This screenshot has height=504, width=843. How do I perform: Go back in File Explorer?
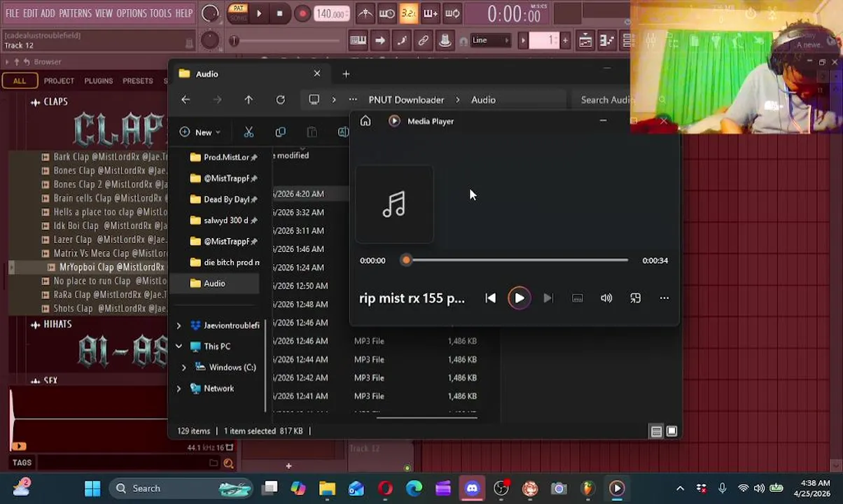186,100
